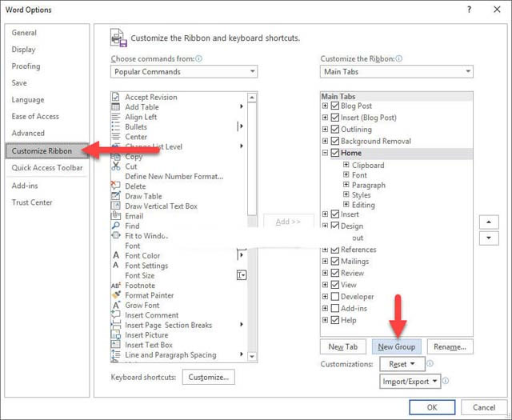Toggle the Home tab checkbox

(334, 153)
